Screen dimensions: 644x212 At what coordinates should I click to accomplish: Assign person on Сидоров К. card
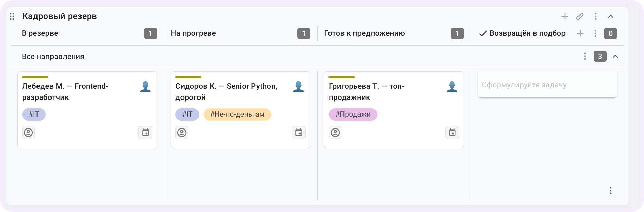[182, 132]
